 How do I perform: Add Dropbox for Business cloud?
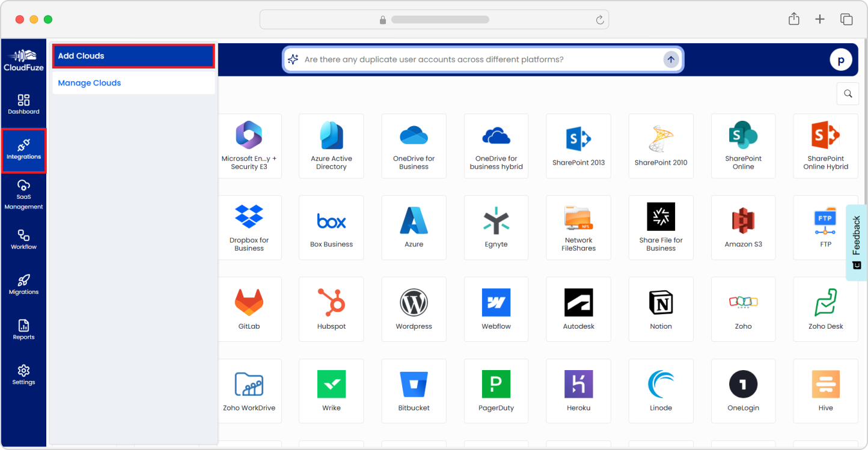pos(249,228)
